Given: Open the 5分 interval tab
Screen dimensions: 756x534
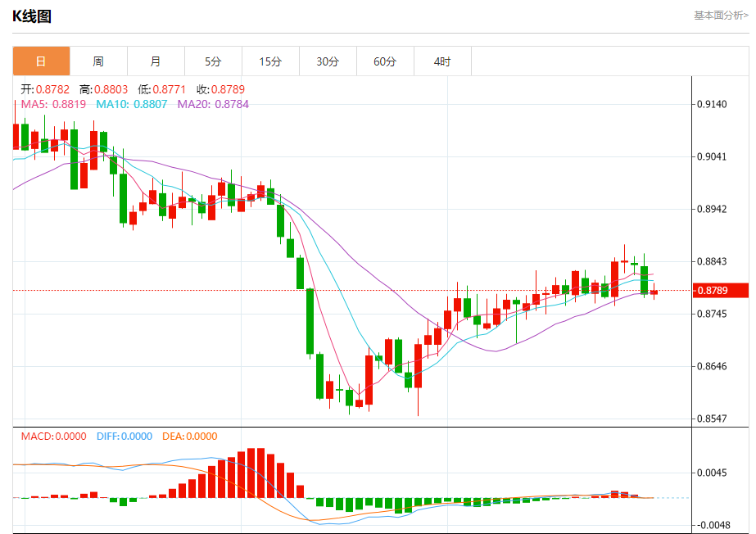Looking at the screenshot, I should pos(213,61).
